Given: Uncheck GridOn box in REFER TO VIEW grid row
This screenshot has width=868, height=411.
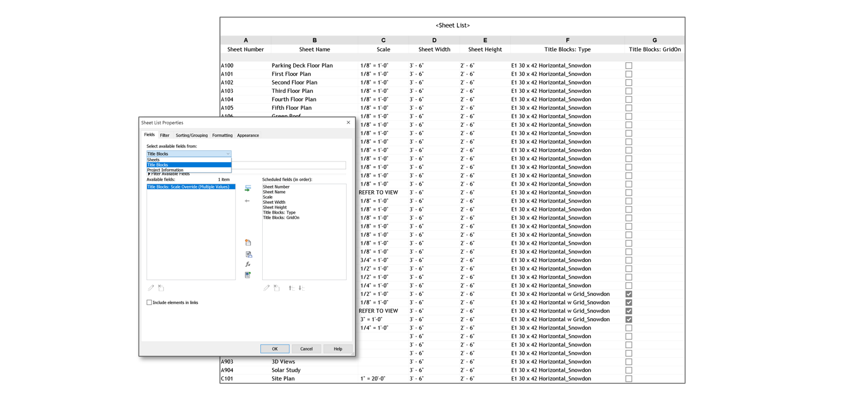Looking at the screenshot, I should point(629,311).
